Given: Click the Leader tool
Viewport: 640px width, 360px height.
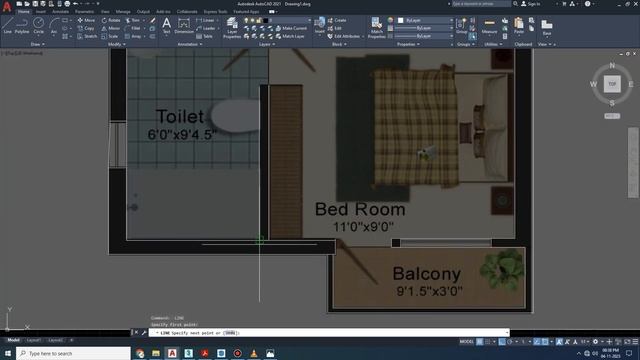Looking at the screenshot, I should point(206,28).
